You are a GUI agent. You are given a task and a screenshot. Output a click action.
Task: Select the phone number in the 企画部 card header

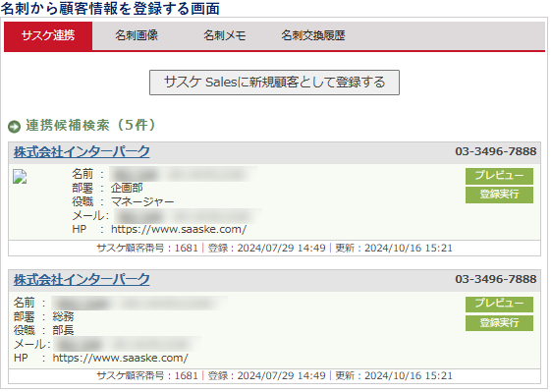[495, 151]
